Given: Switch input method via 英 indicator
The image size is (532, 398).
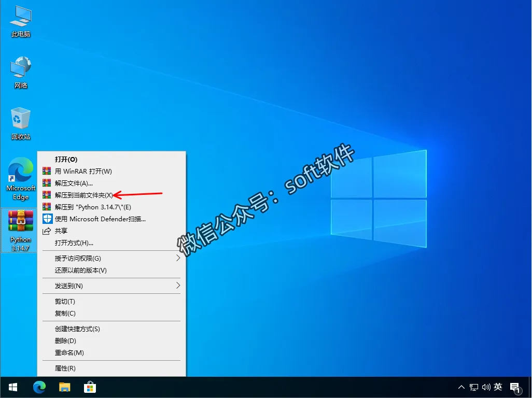Looking at the screenshot, I should point(498,387).
